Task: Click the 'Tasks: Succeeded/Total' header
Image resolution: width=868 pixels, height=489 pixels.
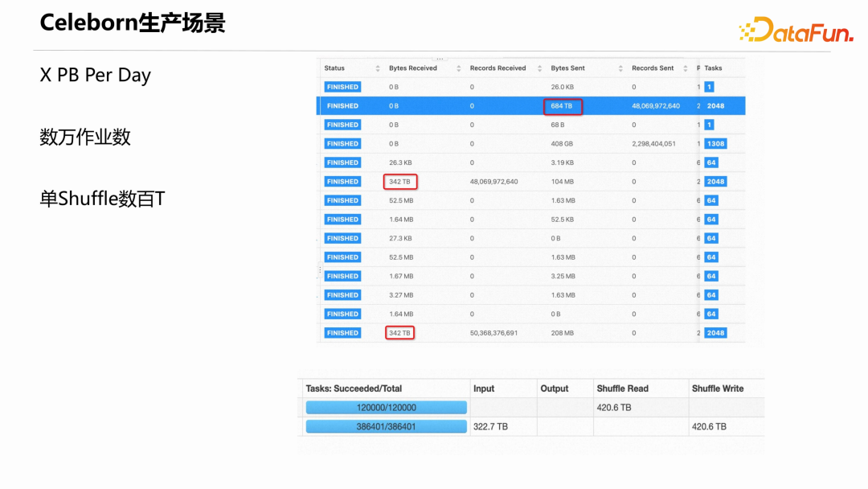Action: coord(354,388)
